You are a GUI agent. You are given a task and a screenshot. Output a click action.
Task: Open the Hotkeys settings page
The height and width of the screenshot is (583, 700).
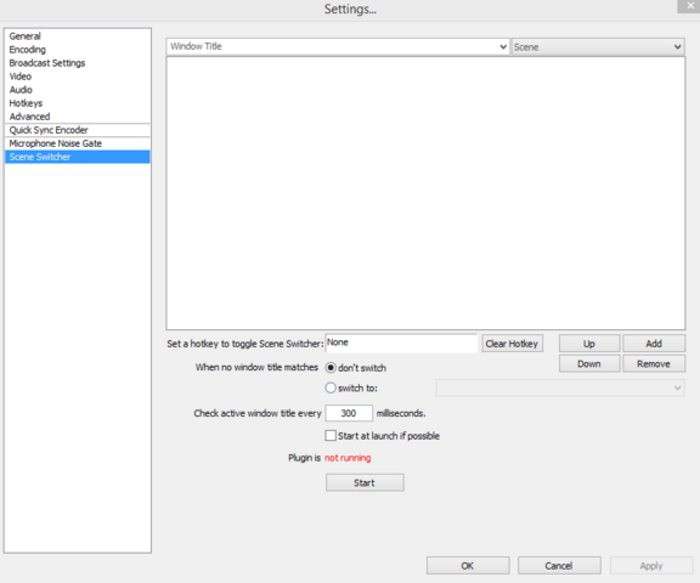(x=26, y=103)
